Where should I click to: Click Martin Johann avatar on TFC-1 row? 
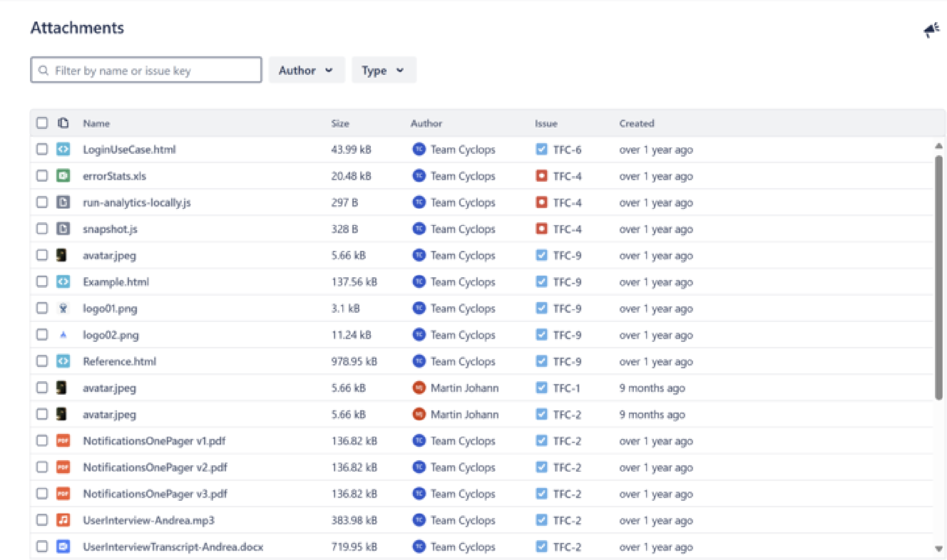[x=418, y=388]
